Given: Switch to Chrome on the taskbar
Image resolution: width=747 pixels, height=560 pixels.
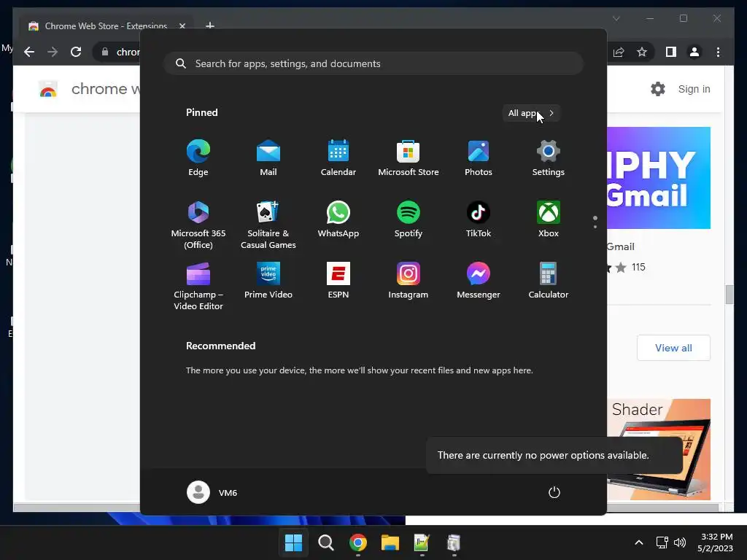Looking at the screenshot, I should 357,542.
